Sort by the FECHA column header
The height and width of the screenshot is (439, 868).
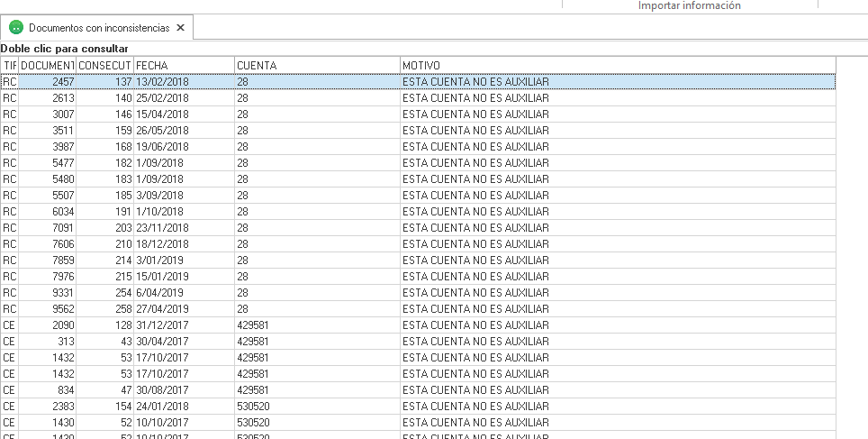coord(183,66)
